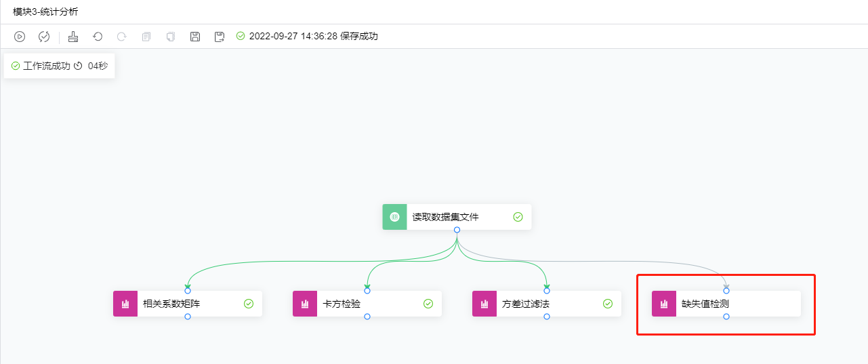Click the copy icon in toolbar
This screenshot has height=364, width=868.
coord(146,37)
